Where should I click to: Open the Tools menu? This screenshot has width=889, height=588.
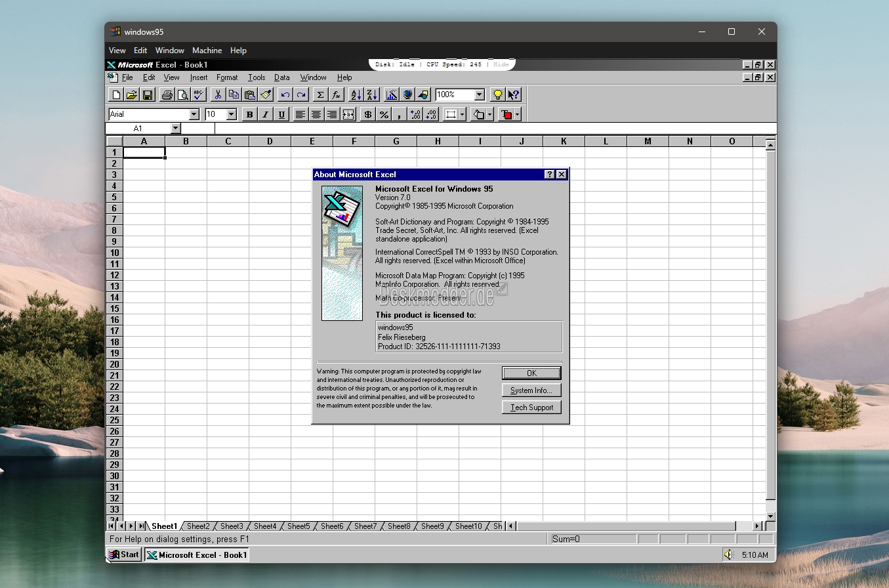pyautogui.click(x=257, y=77)
